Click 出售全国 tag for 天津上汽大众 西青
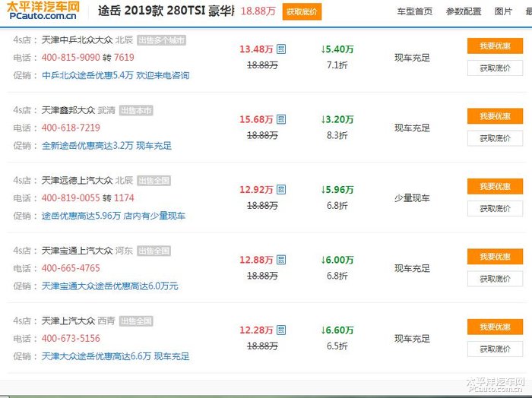532x398 pixels. click(136, 321)
